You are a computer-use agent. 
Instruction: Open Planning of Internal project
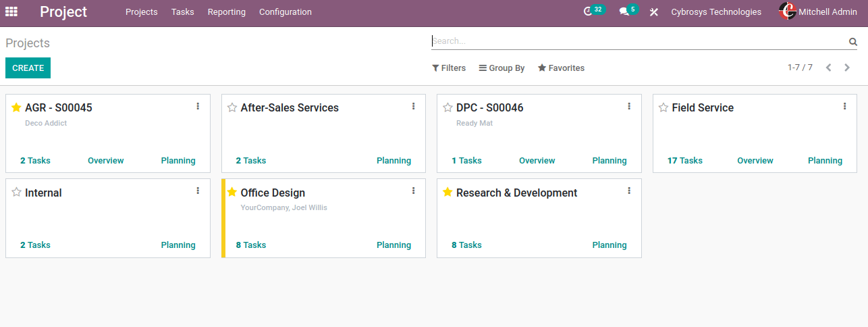pos(178,245)
